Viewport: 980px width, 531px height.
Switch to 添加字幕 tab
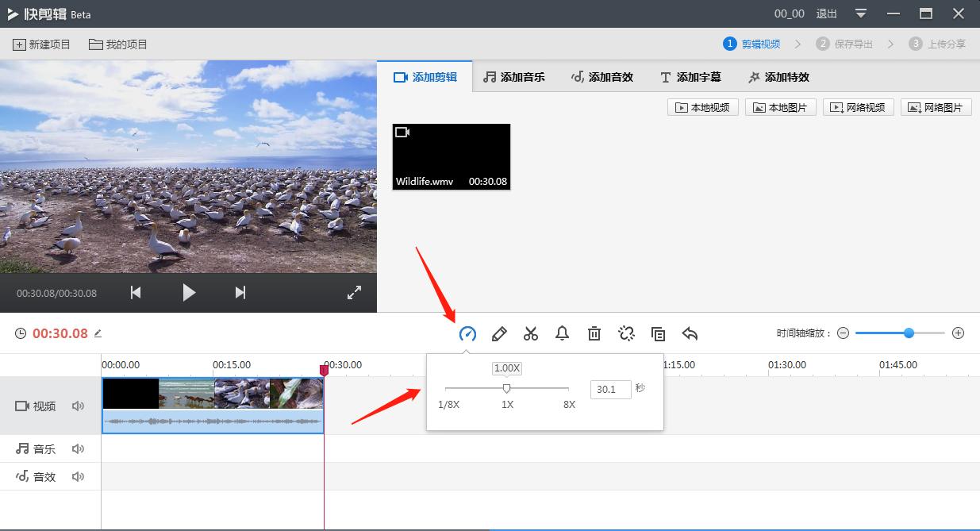coord(690,77)
